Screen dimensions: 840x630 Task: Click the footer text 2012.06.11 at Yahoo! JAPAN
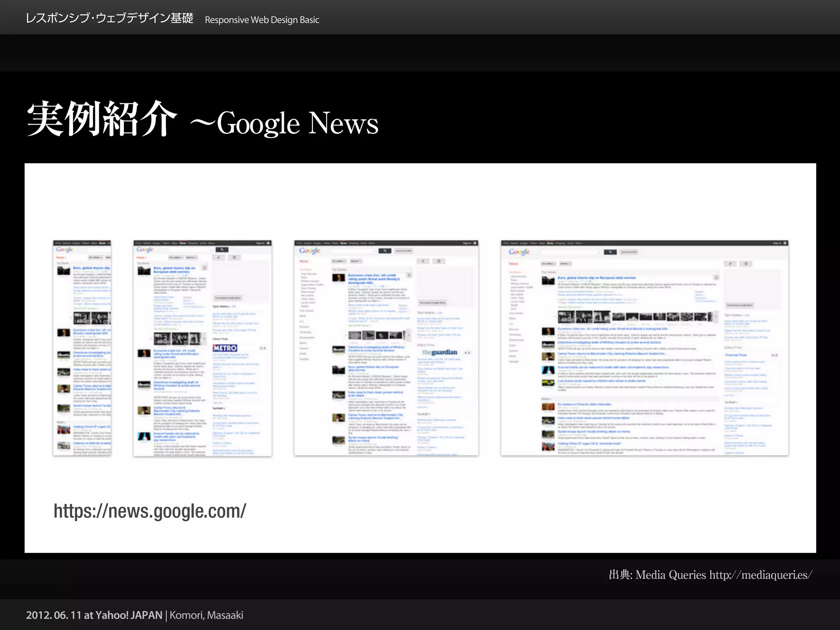click(94, 615)
